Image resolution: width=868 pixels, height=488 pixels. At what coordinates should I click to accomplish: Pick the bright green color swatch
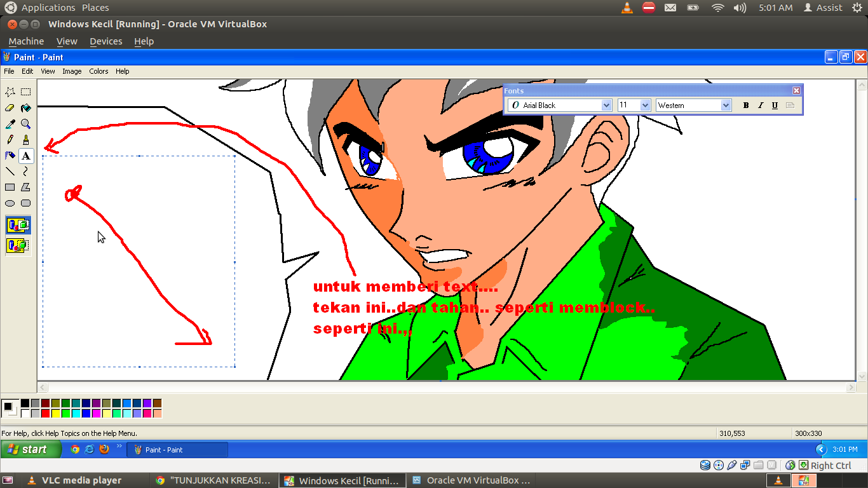(x=65, y=413)
